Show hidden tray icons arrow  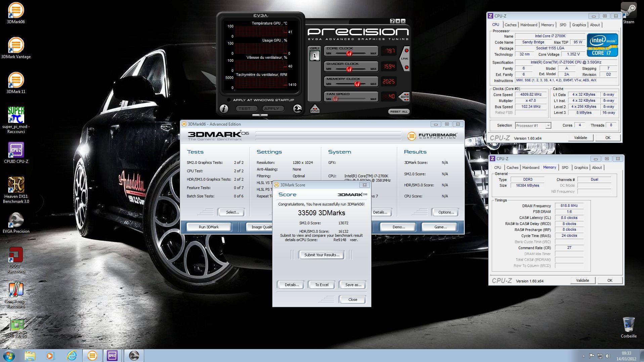584,356
